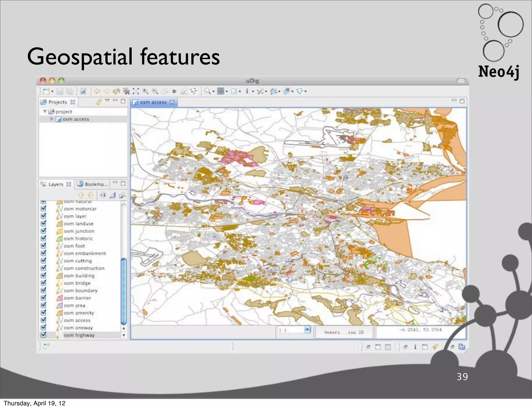Select the osm junction layer row
Screen dimensions: 532x409
tap(79, 231)
